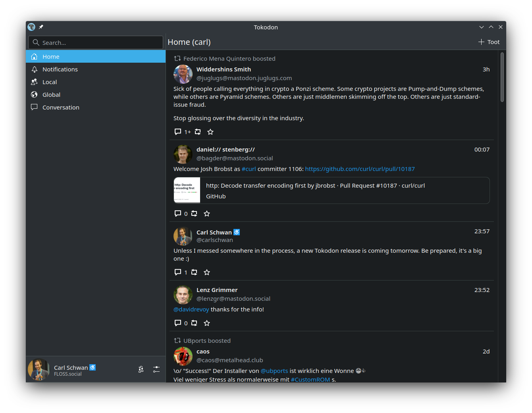Click the timeline vertical scrollbar

point(502,77)
